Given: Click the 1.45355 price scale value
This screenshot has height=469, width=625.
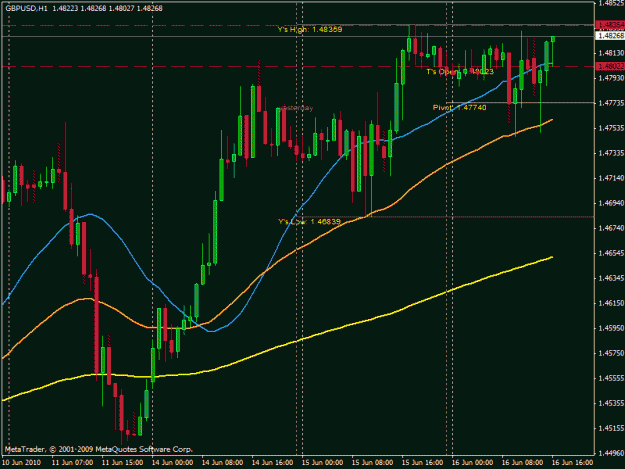Looking at the screenshot, I should (x=611, y=403).
